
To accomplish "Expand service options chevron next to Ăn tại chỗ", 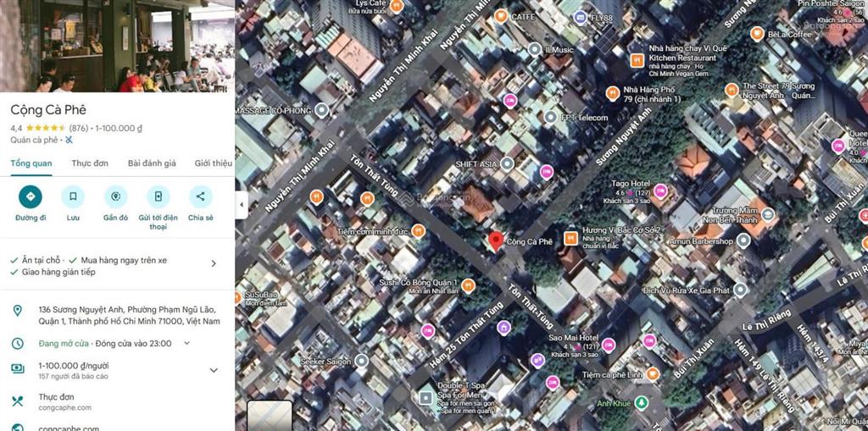I will tap(214, 264).
